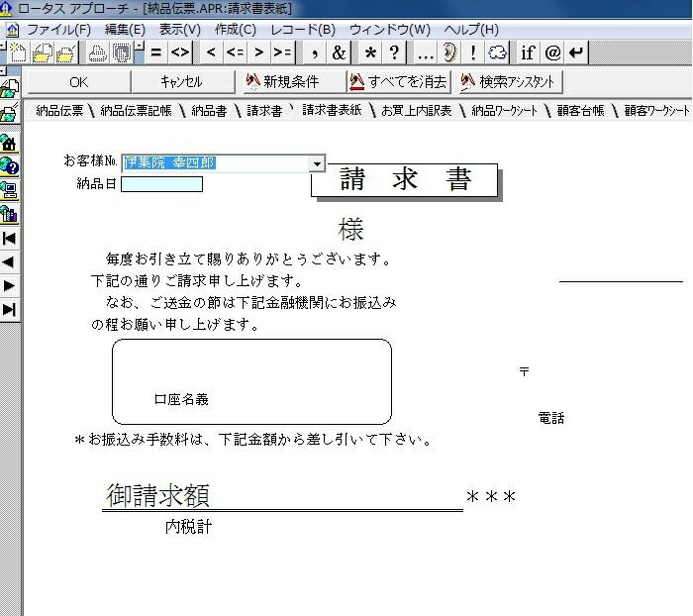
Task: Click the 新規条件 button
Action: (x=293, y=82)
